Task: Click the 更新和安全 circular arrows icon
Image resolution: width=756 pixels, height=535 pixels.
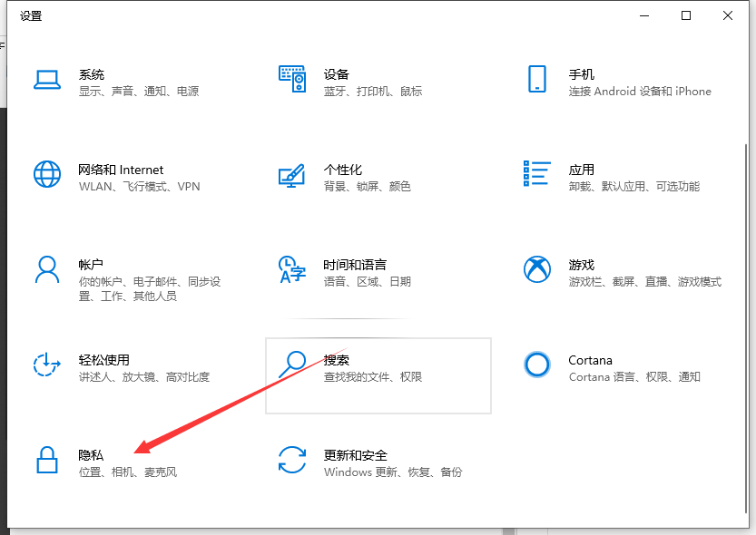Action: [x=291, y=460]
